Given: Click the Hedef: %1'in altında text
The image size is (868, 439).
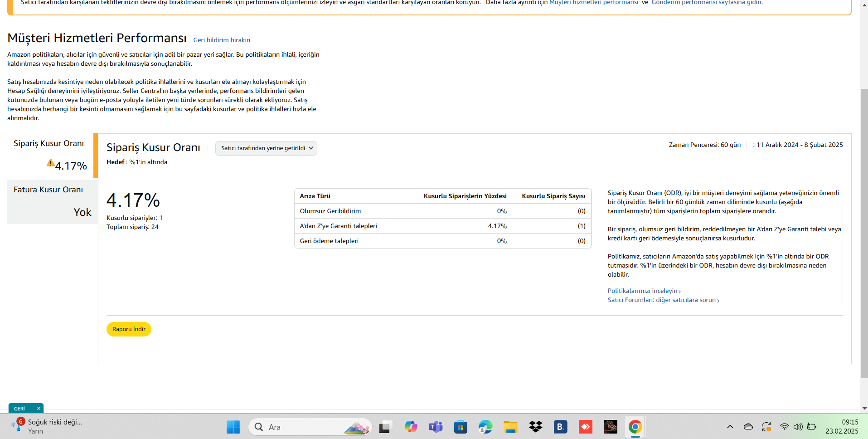Looking at the screenshot, I should tap(137, 162).
